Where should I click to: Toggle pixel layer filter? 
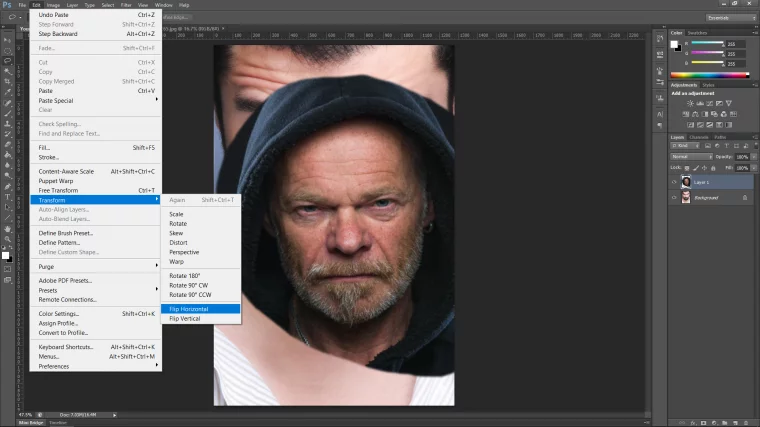tap(708, 145)
